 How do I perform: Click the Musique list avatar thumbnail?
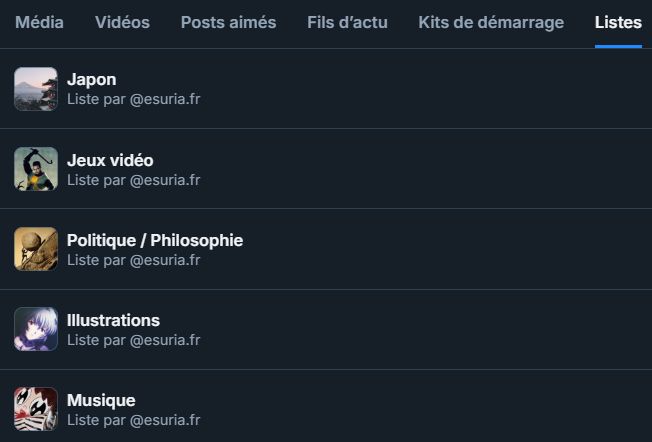pos(36,409)
